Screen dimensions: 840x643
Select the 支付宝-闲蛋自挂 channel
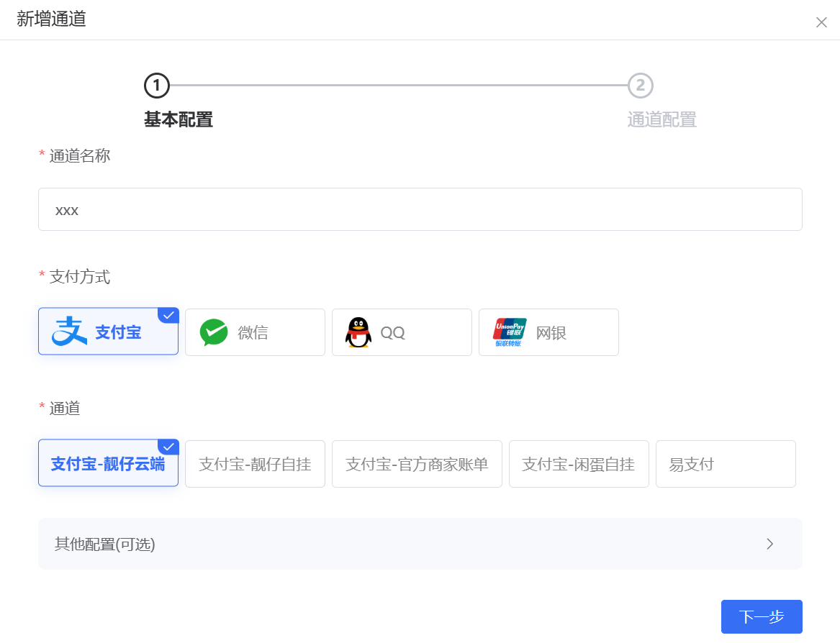coord(579,464)
